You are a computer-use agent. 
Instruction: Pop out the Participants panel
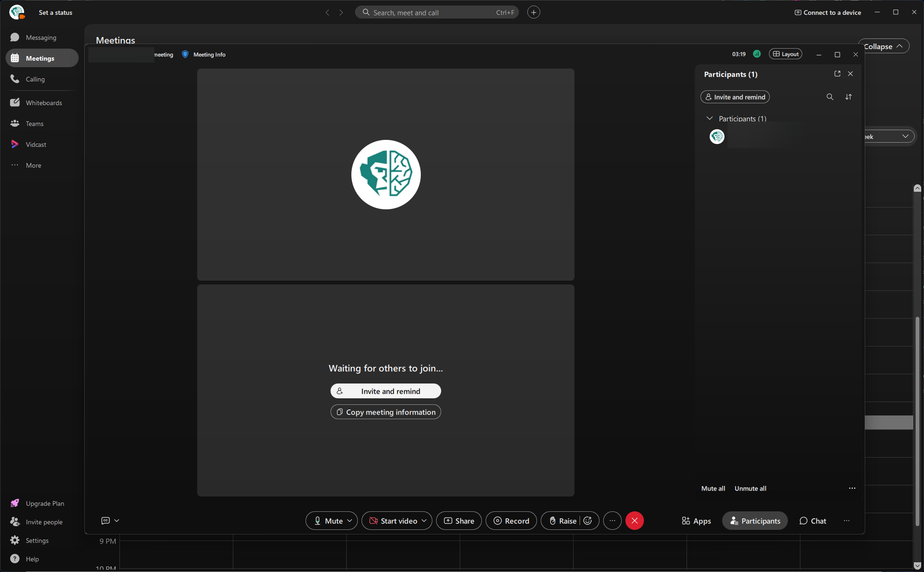pyautogui.click(x=837, y=74)
